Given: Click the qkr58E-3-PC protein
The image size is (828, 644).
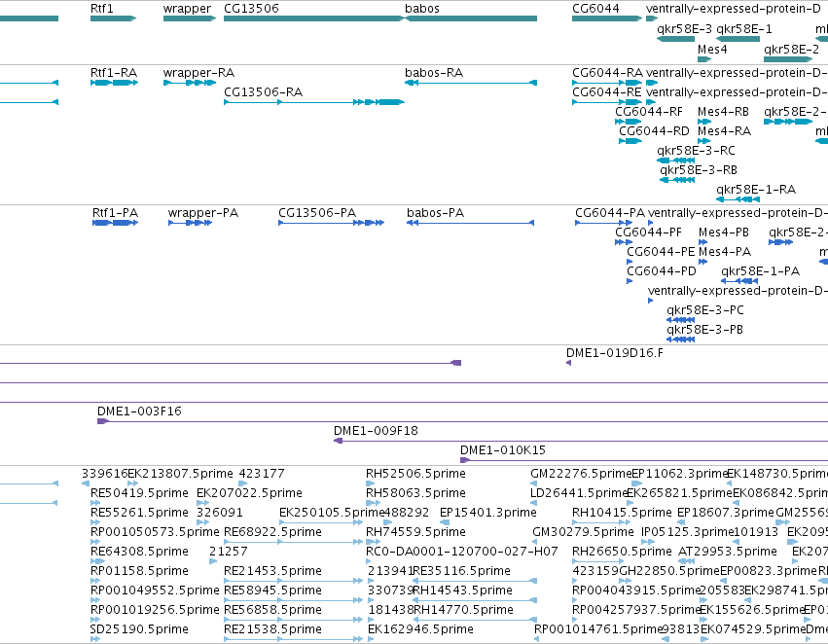Looking at the screenshot, I should (680, 320).
